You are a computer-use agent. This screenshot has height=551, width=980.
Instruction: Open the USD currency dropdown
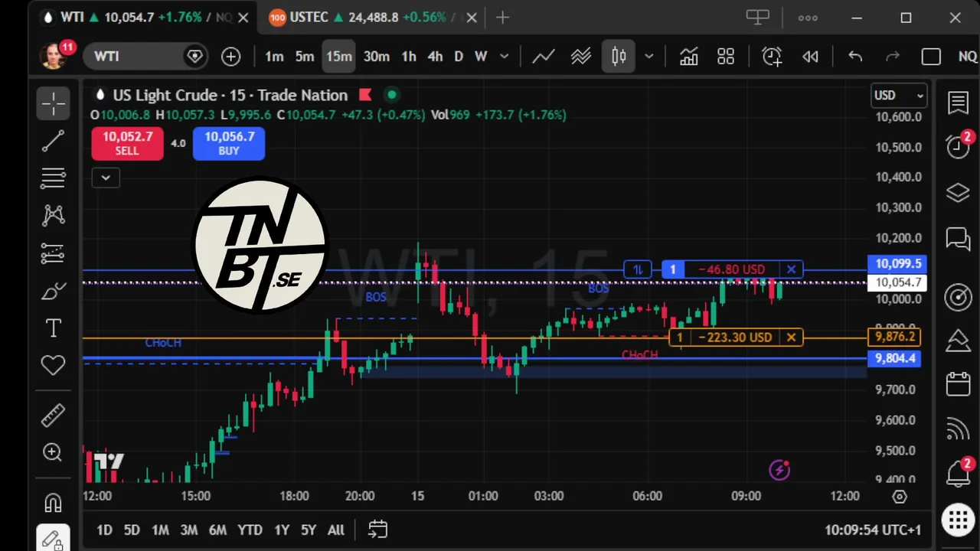coord(899,95)
